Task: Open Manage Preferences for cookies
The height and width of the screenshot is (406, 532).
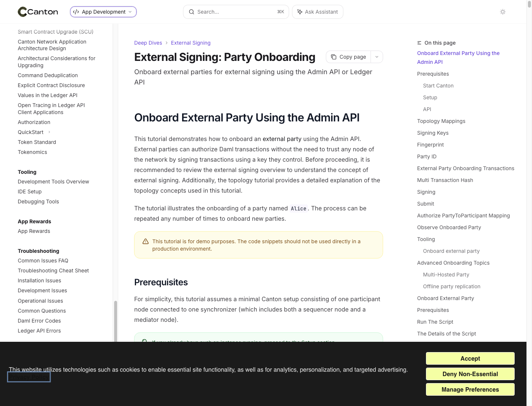Action: tap(470, 389)
